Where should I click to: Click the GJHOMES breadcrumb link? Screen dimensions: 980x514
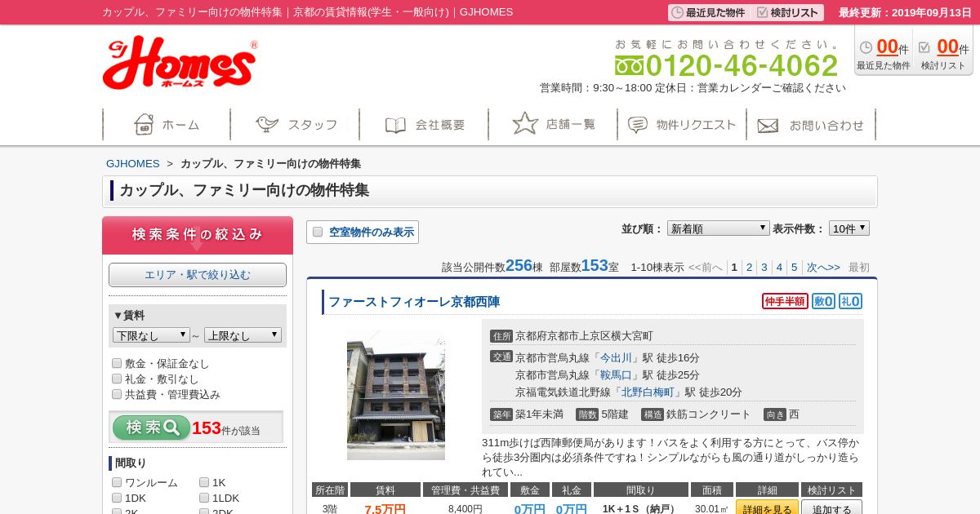(133, 163)
